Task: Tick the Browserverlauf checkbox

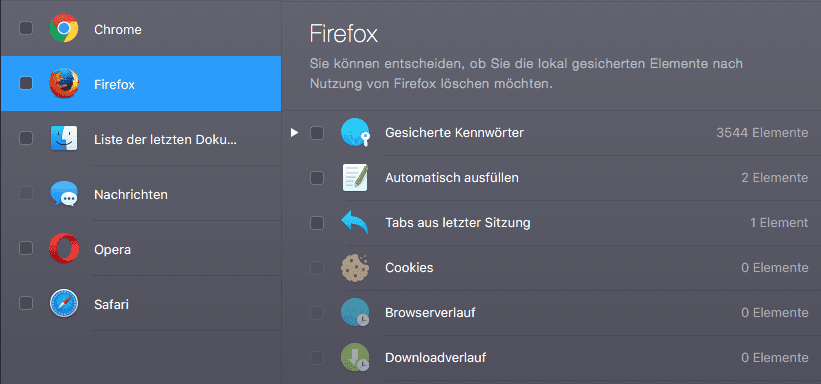Action: pos(317,313)
